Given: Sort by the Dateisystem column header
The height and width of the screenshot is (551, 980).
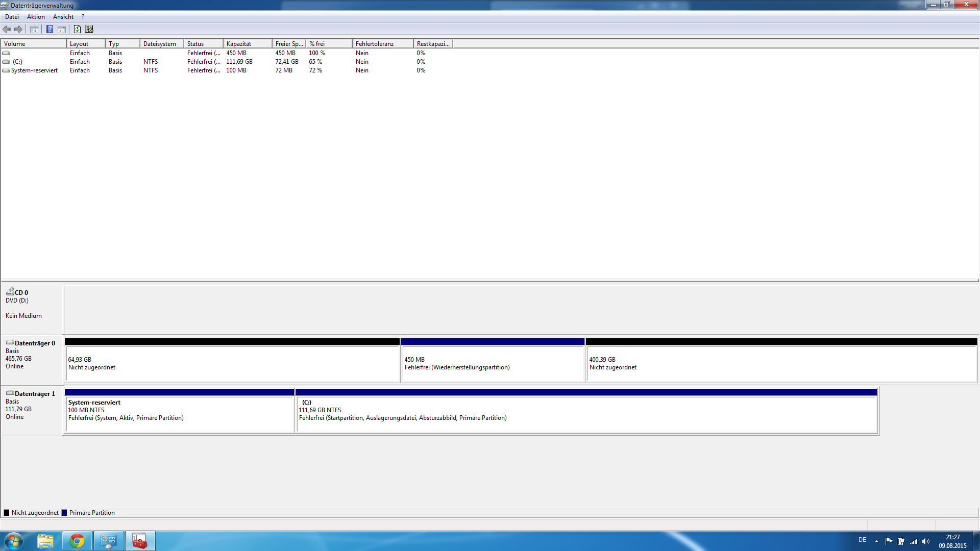Looking at the screenshot, I should [161, 44].
